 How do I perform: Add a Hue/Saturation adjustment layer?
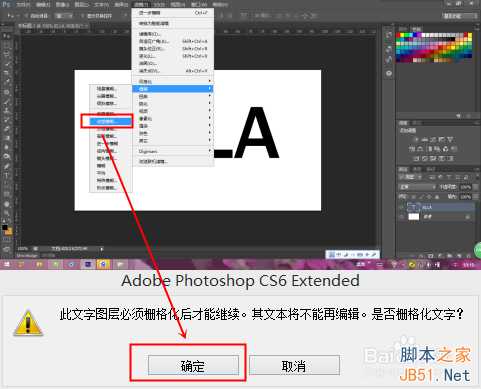pyautogui.click(x=412, y=149)
